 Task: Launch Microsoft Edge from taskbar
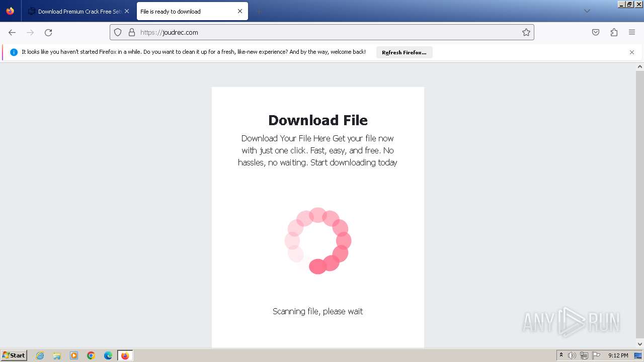(x=108, y=355)
